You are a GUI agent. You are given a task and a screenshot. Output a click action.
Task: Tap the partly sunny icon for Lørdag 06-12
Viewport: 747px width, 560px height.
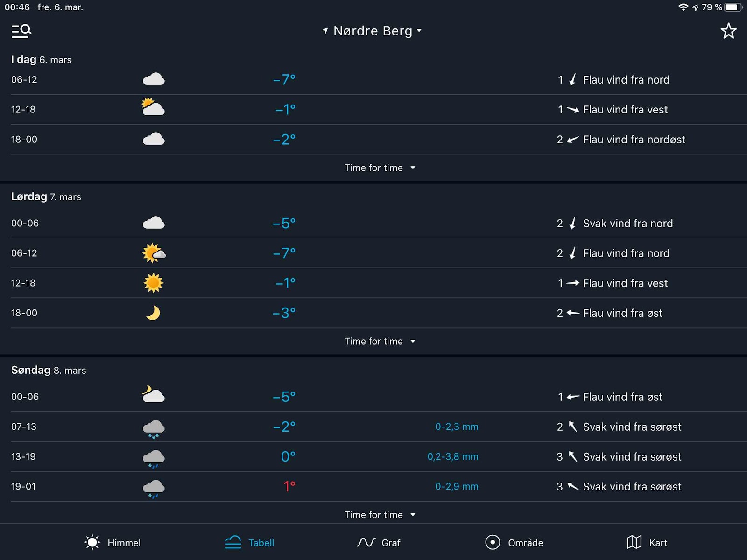[154, 253]
